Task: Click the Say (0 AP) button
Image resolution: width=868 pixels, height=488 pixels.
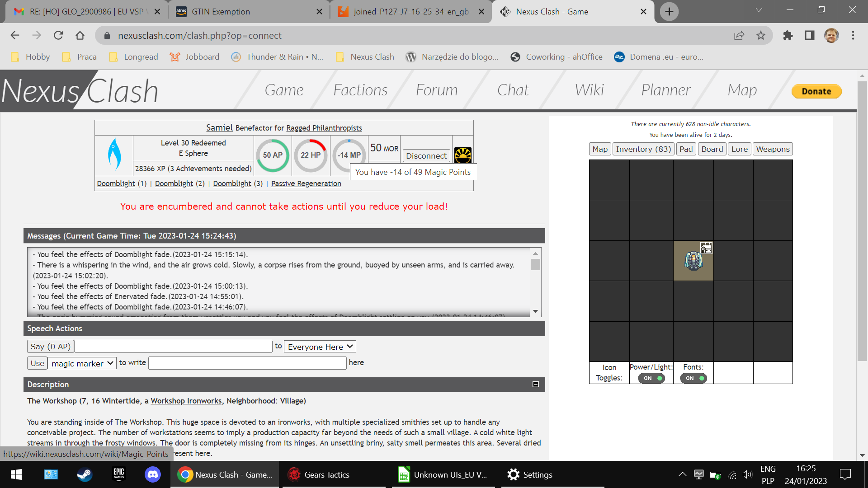Action: pyautogui.click(x=50, y=347)
